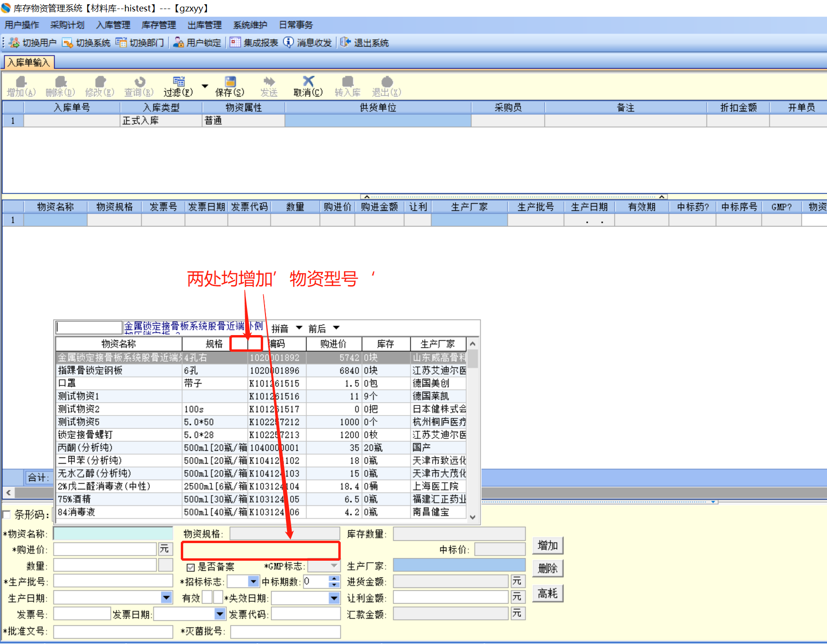Open the 采购计划 menu
The height and width of the screenshot is (644, 827).
(x=68, y=25)
